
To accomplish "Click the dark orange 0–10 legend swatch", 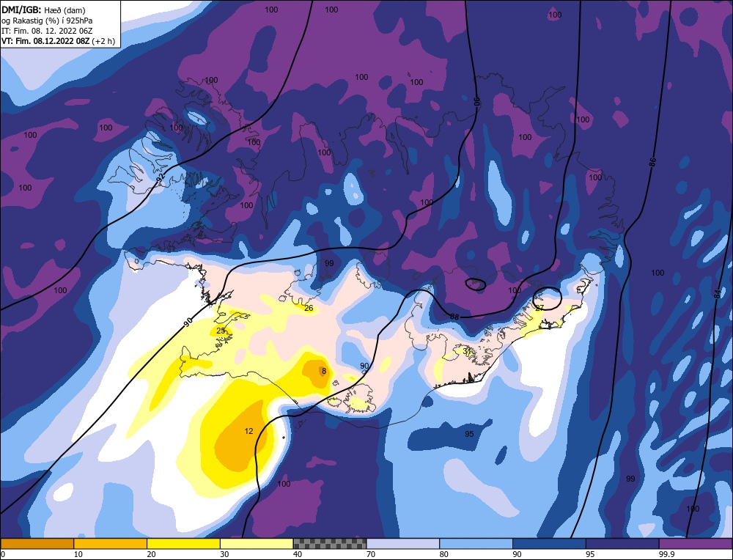I will pyautogui.click(x=37, y=543).
